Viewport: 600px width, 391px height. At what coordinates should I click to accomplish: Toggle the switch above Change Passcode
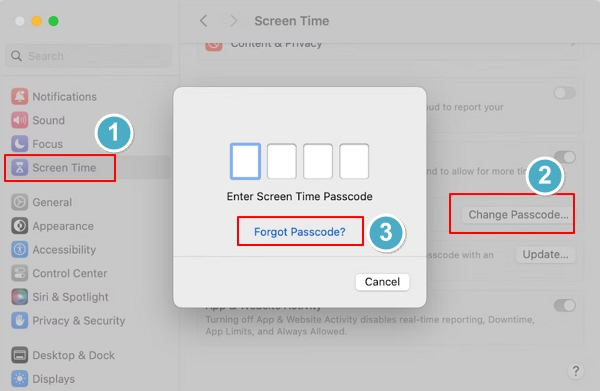pyautogui.click(x=565, y=157)
